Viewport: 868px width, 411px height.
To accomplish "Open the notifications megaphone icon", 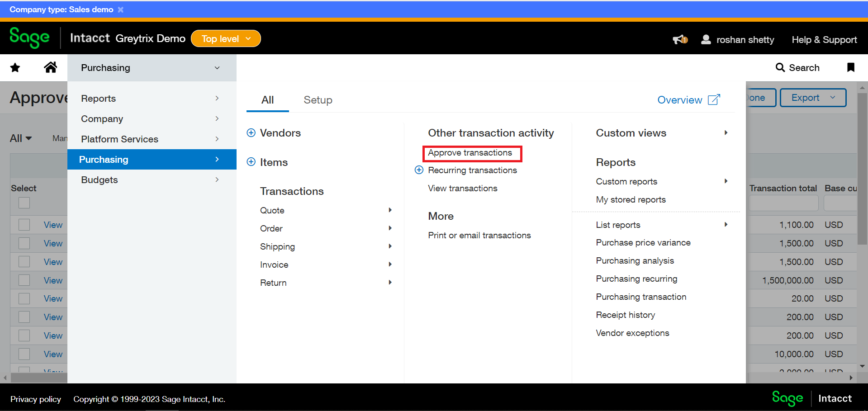I will (680, 40).
